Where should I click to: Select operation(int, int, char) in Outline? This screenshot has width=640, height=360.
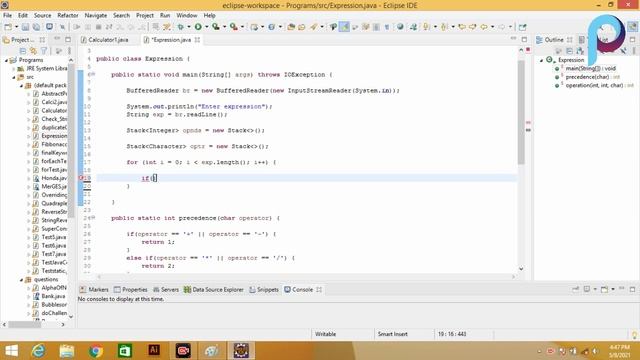(594, 85)
